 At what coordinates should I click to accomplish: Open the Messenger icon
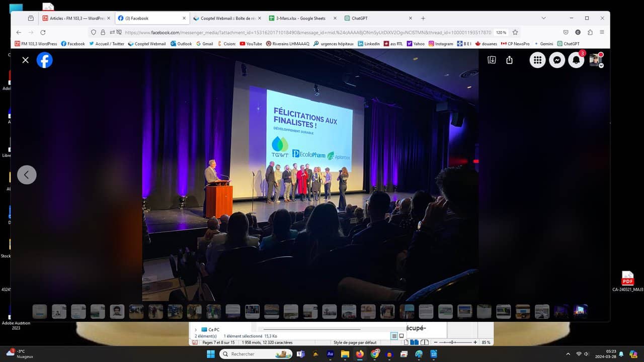[557, 60]
